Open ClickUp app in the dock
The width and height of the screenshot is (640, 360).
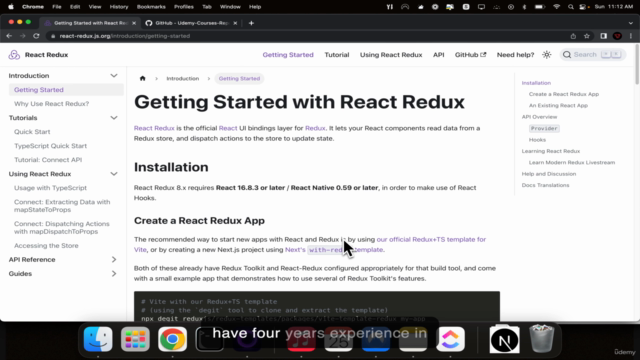pyautogui.click(x=450, y=339)
